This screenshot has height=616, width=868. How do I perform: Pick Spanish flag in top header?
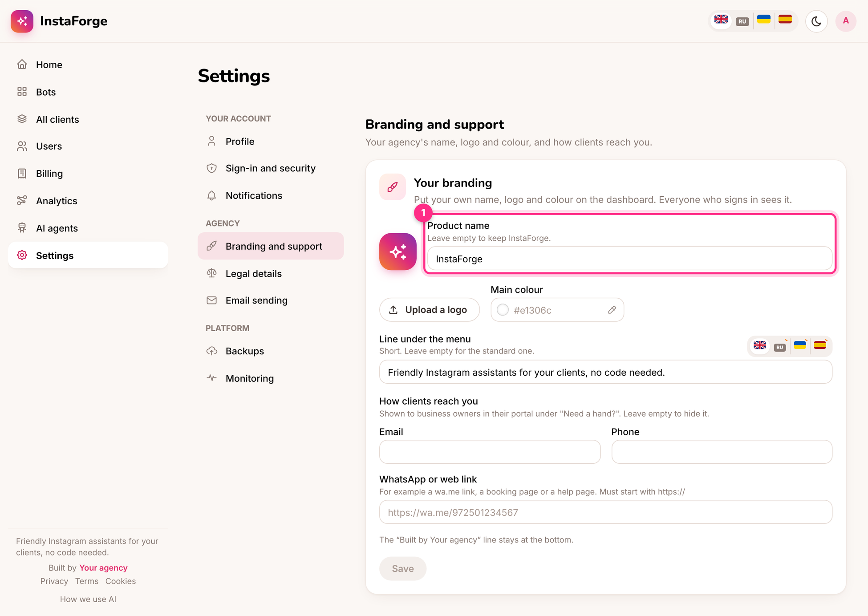[785, 20]
